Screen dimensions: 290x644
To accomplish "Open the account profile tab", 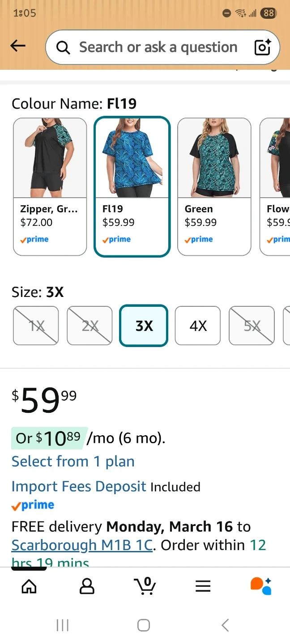I will click(x=87, y=586).
